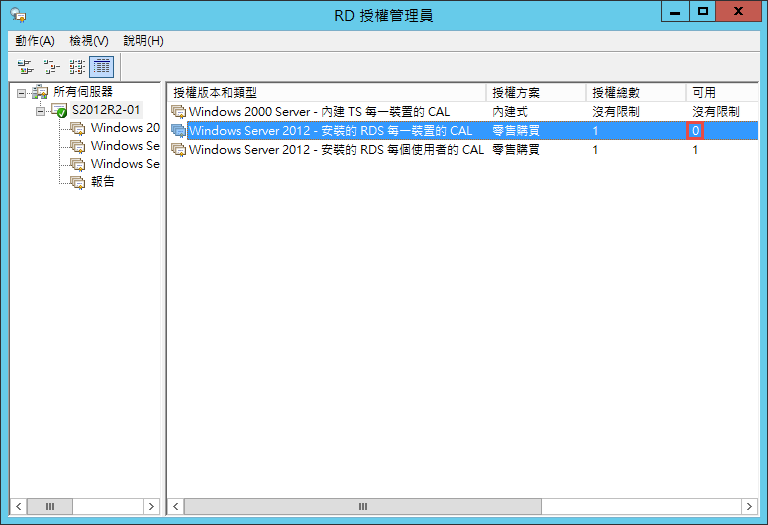Click the license icon beside Windows 20
Image resolution: width=768 pixels, height=525 pixels.
tap(77, 128)
